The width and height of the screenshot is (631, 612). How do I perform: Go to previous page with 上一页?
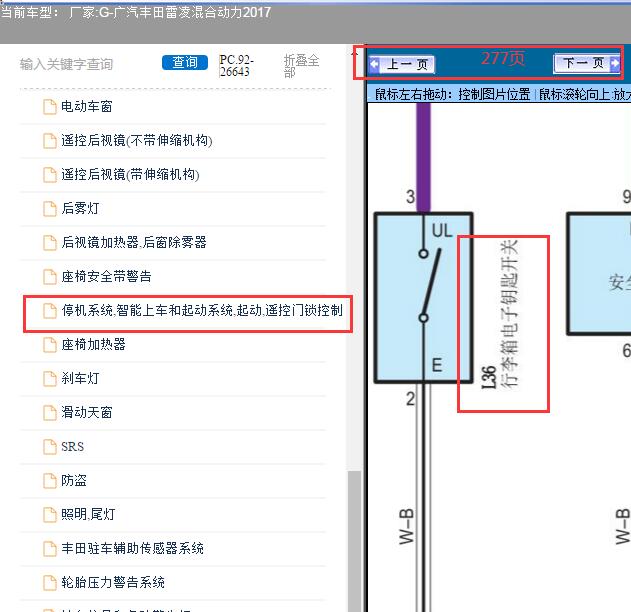tap(402, 64)
